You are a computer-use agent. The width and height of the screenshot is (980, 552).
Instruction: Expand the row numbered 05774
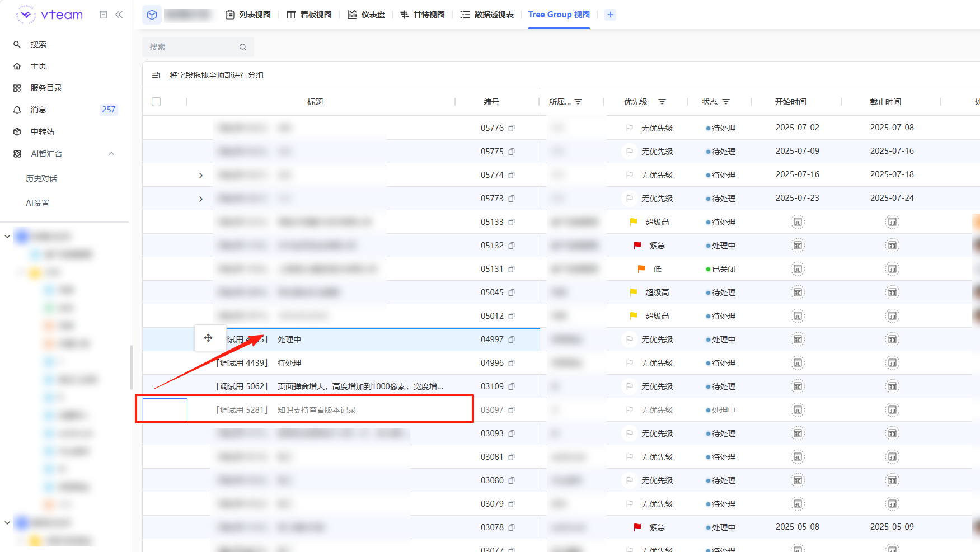(201, 176)
